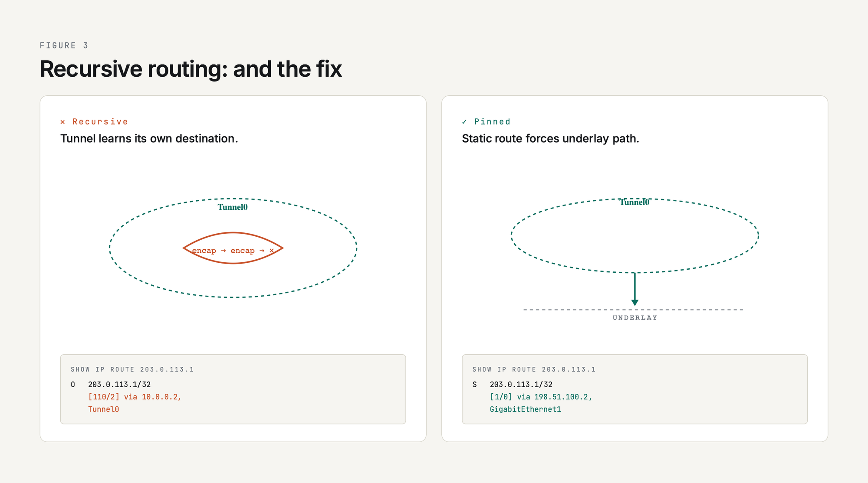
Task: Click the red Tunnel0 text in route output
Action: tap(103, 409)
